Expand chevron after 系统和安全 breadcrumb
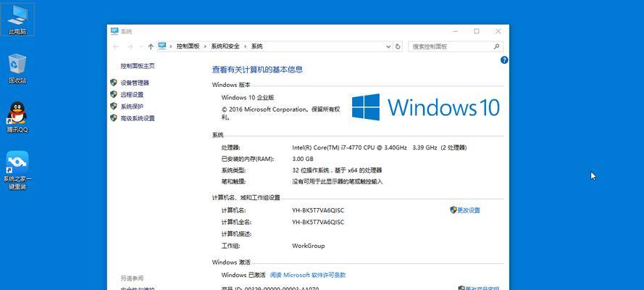 point(246,47)
